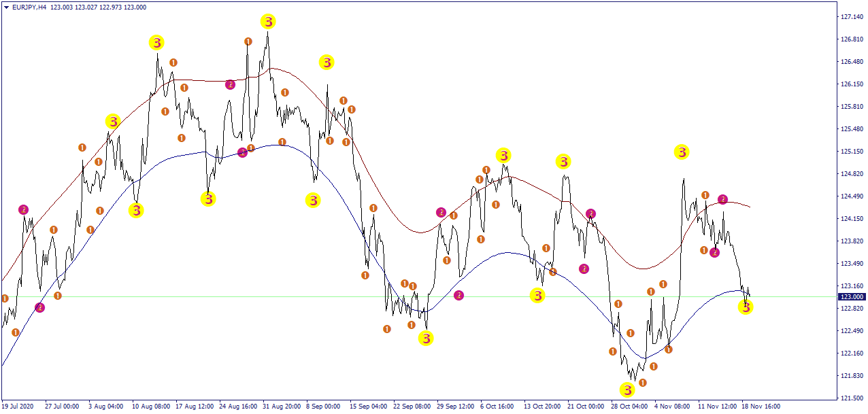Click time axis label 6 Oct 16:00
The height and width of the screenshot is (414, 868).
pyautogui.click(x=498, y=407)
